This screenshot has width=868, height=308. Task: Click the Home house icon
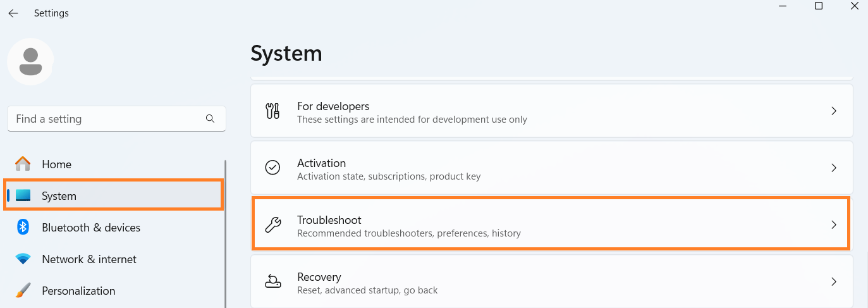tap(23, 164)
